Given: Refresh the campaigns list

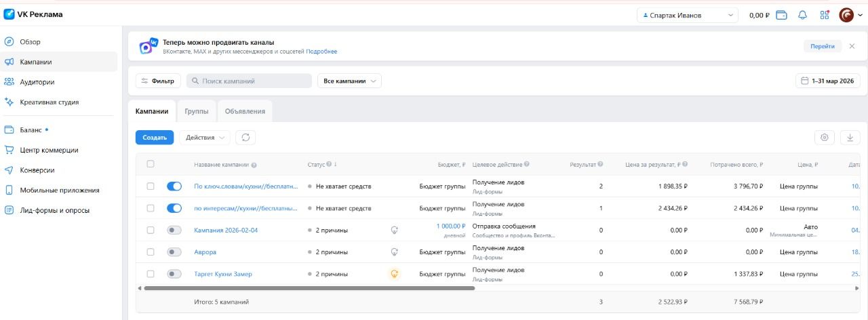Looking at the screenshot, I should [245, 137].
